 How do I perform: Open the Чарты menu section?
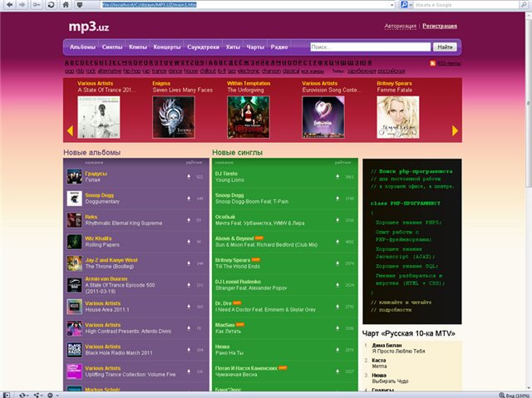(x=255, y=47)
